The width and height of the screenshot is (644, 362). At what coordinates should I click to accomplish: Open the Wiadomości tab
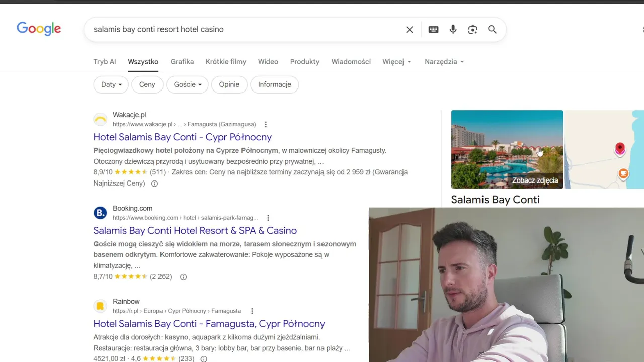point(351,62)
